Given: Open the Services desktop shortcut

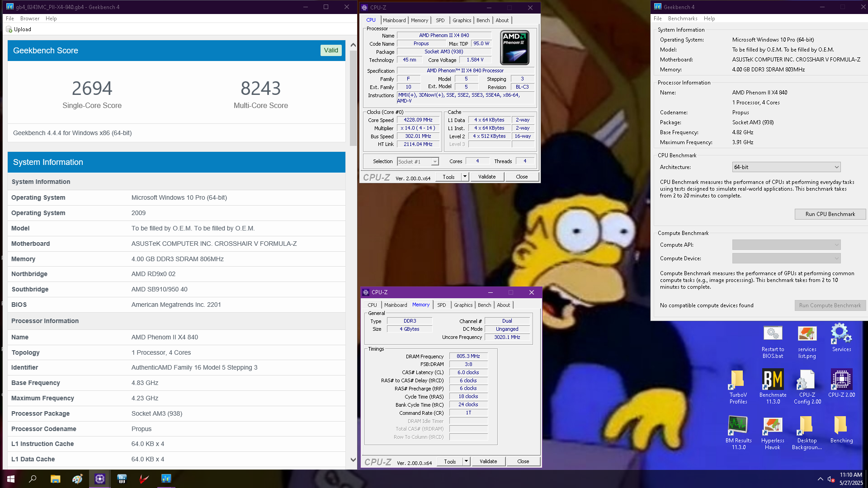Looking at the screenshot, I should [x=841, y=338].
